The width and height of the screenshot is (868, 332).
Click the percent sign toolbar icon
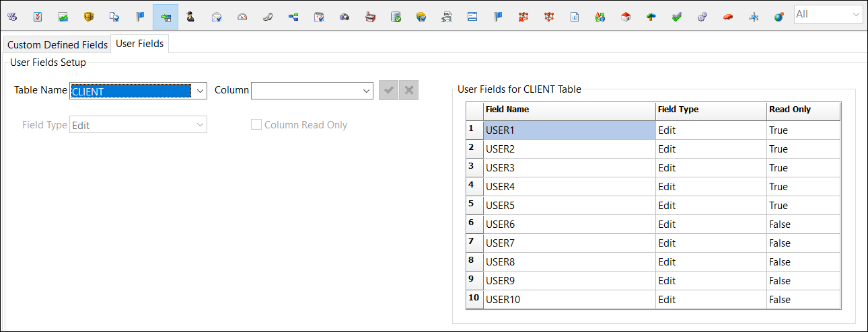click(11, 16)
